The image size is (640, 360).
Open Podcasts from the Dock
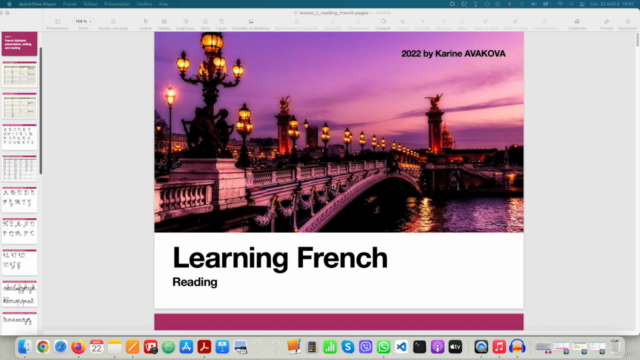pos(438,347)
